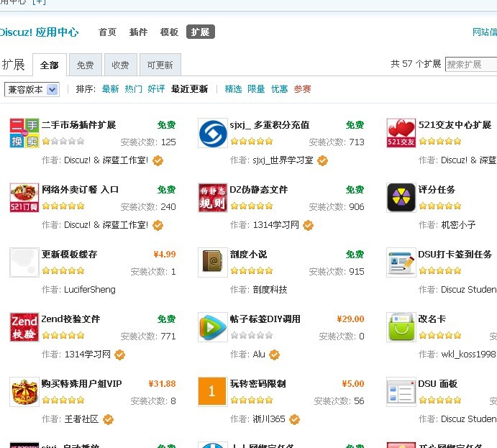
Task: Click the 改名卡 green shopping bag icon
Action: pyautogui.click(x=401, y=327)
